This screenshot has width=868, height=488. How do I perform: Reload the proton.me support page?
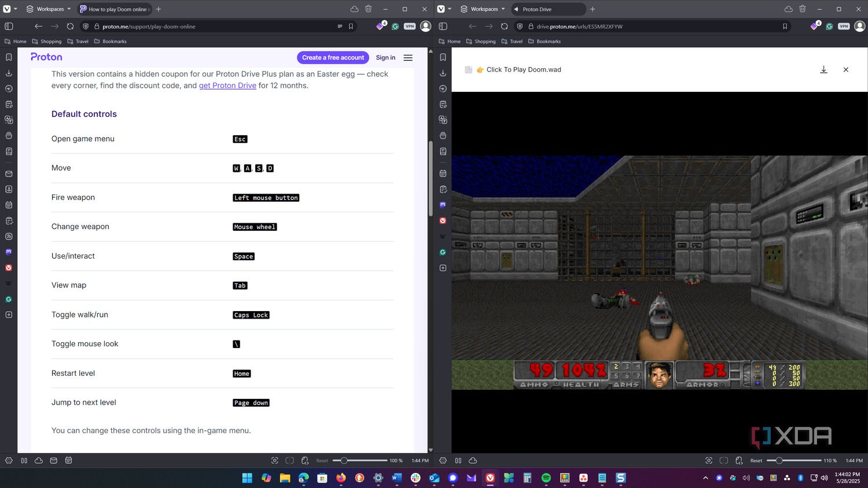pos(70,26)
